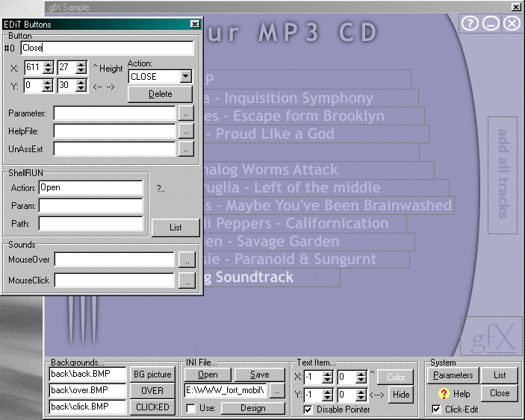Click the CLICKED background button

pos(152,407)
